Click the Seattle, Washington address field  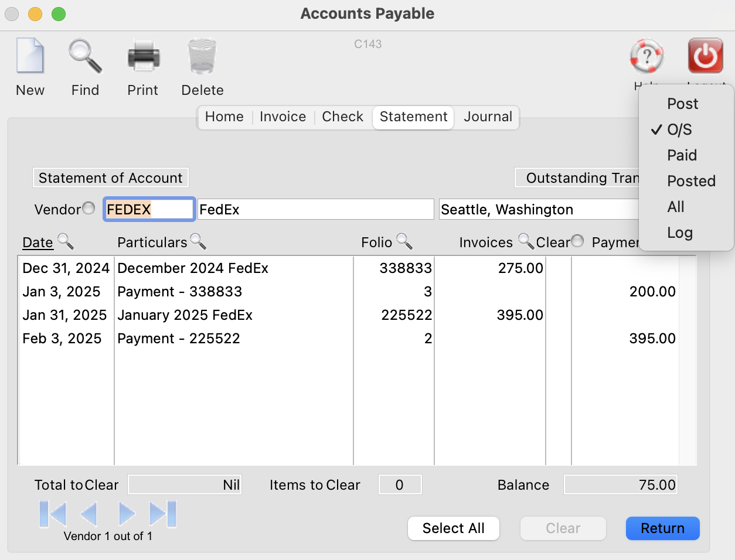[539, 209]
